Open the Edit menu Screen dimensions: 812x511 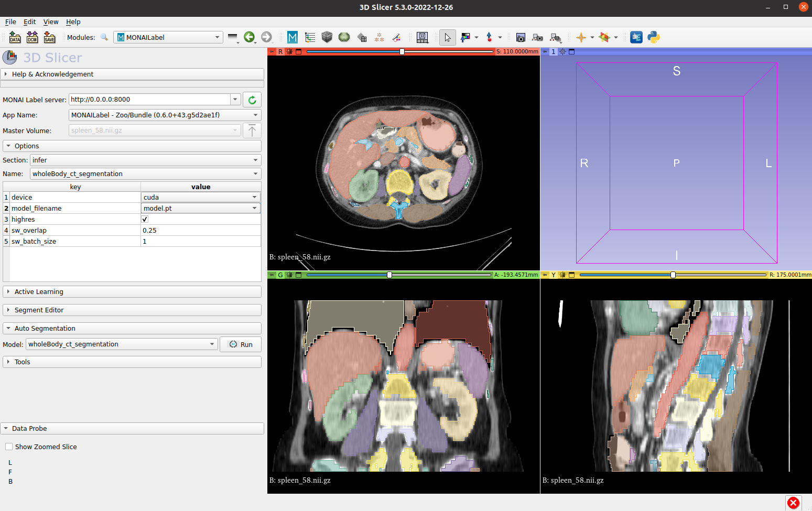30,22
